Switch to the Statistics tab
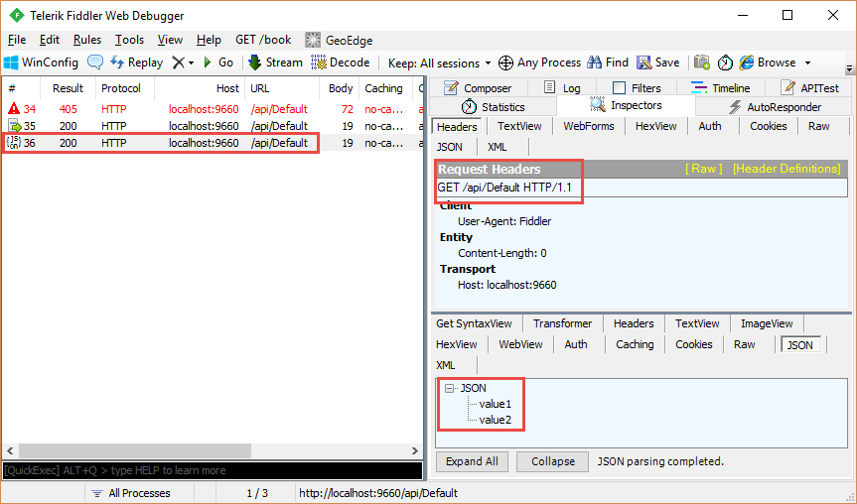Screen dimensions: 857x504 pyautogui.click(x=493, y=107)
